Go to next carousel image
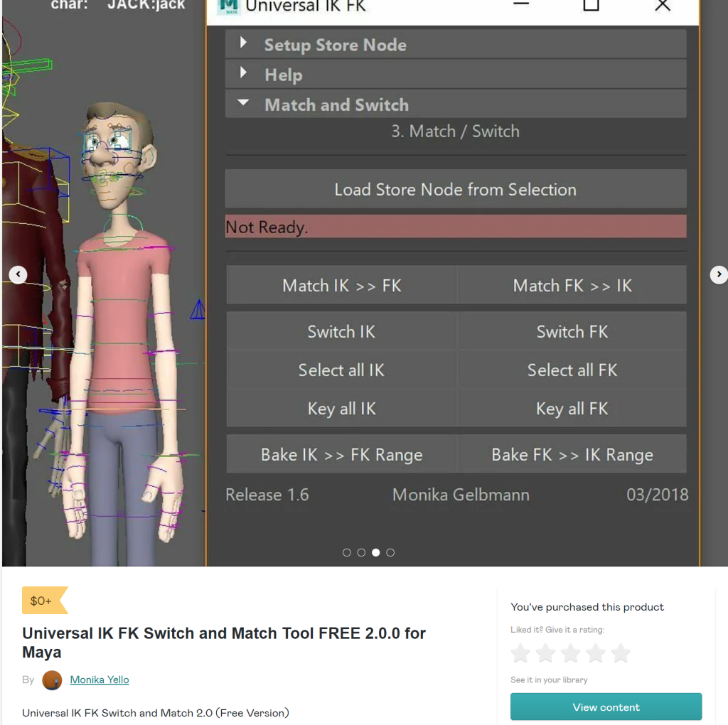This screenshot has height=725, width=728. coord(719,274)
